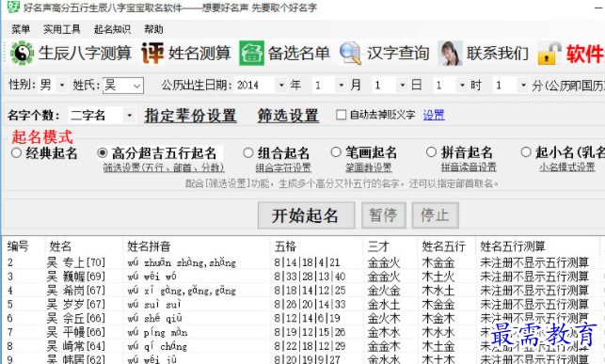Select name row 吴 佘丘[66]
Image resolution: width=605 pixels, height=364 pixels.
coord(75,318)
